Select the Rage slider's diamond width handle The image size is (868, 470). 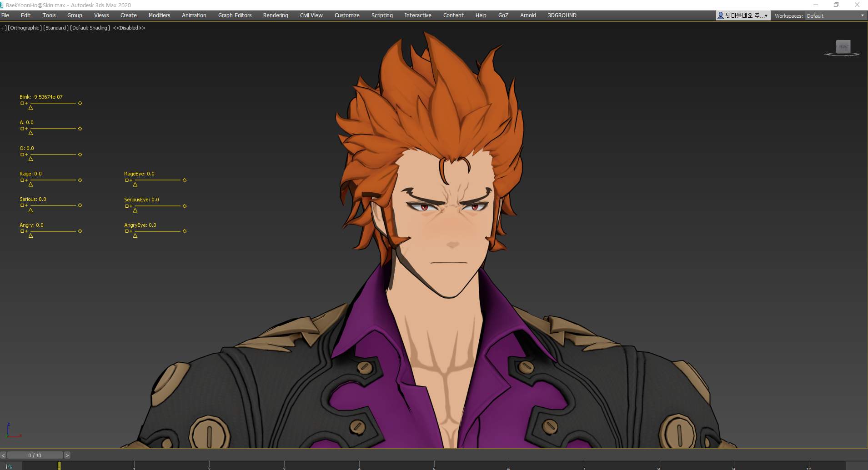(80, 180)
